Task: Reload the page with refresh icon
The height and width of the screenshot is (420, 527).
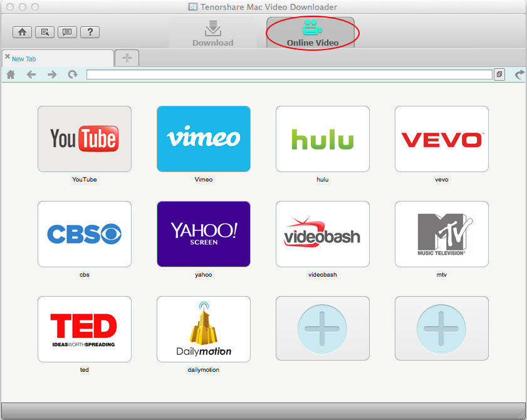Action: click(73, 74)
